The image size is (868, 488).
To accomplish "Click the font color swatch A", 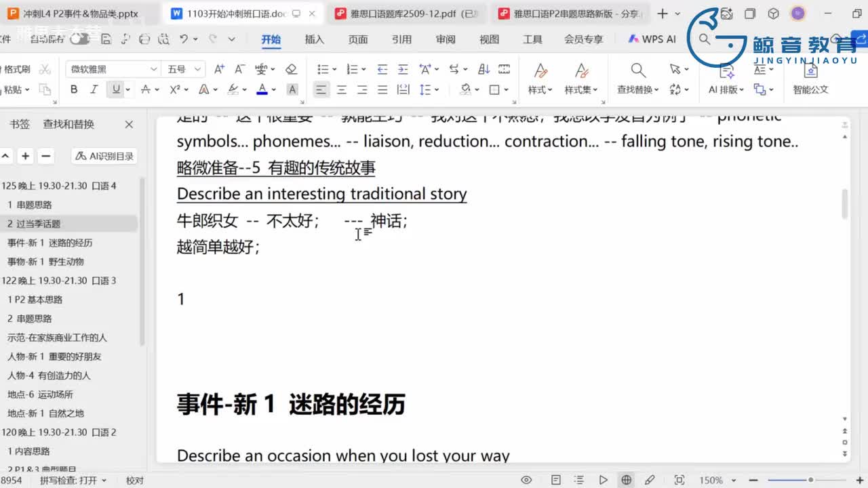I will [262, 89].
